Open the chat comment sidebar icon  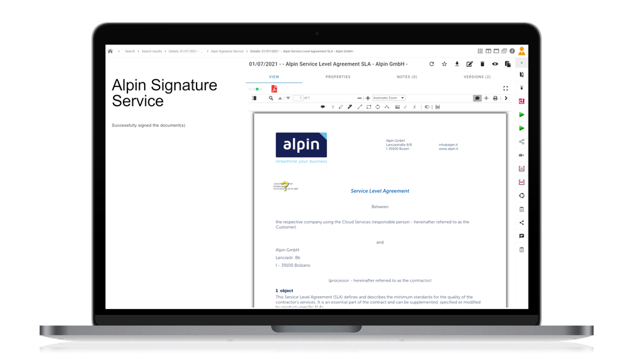coord(522,236)
